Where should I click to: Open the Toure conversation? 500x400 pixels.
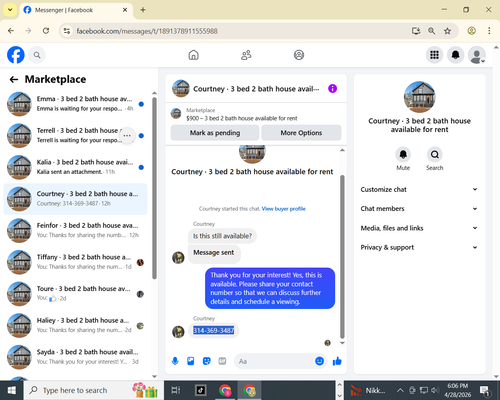pos(75,294)
